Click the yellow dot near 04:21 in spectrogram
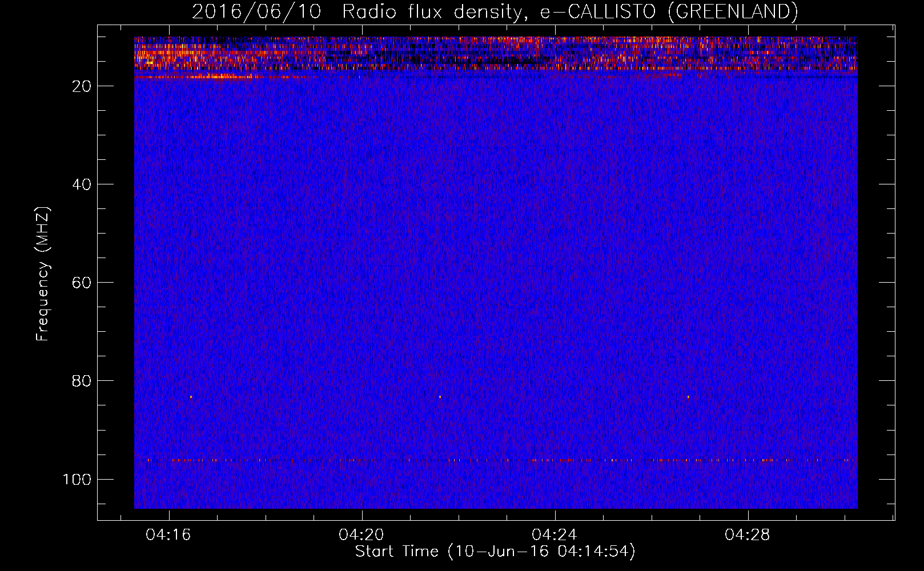Screen dimensions: 924x571 [440, 397]
